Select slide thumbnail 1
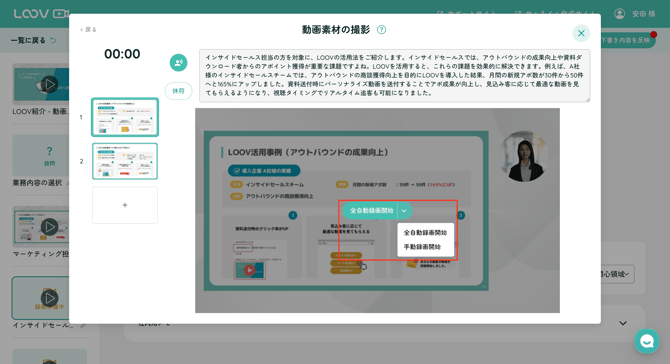Screen dimensions: 670x364 [125, 117]
